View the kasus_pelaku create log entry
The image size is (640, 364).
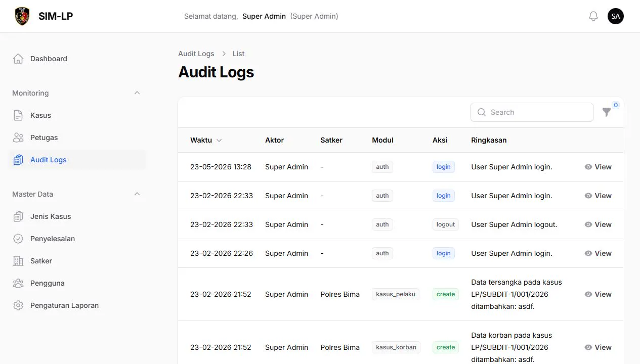point(598,294)
